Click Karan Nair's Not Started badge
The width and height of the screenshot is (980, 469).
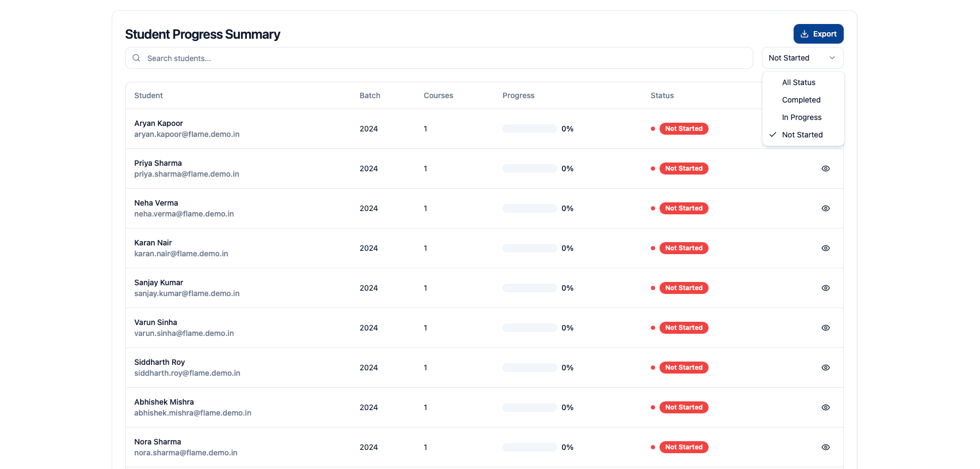click(683, 248)
